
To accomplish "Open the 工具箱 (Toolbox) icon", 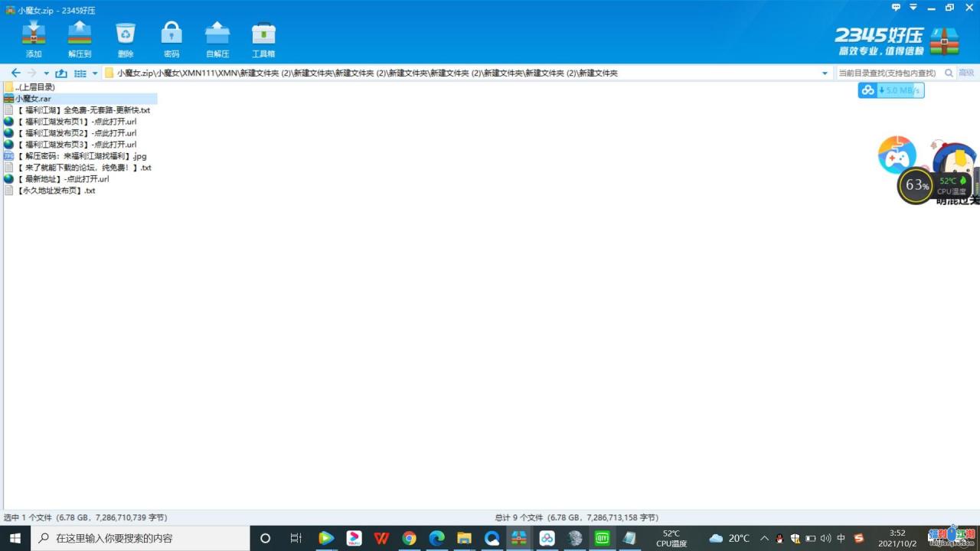I will tap(263, 38).
